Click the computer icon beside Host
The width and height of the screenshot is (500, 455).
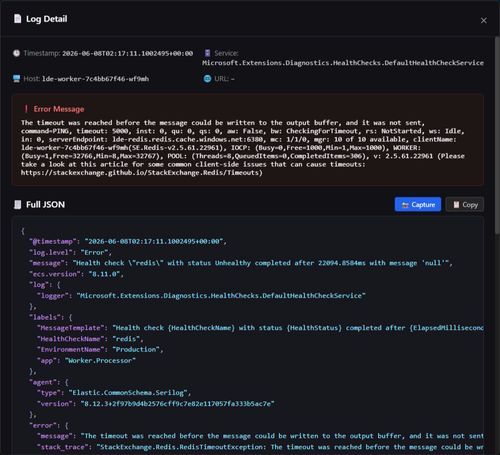(x=16, y=79)
